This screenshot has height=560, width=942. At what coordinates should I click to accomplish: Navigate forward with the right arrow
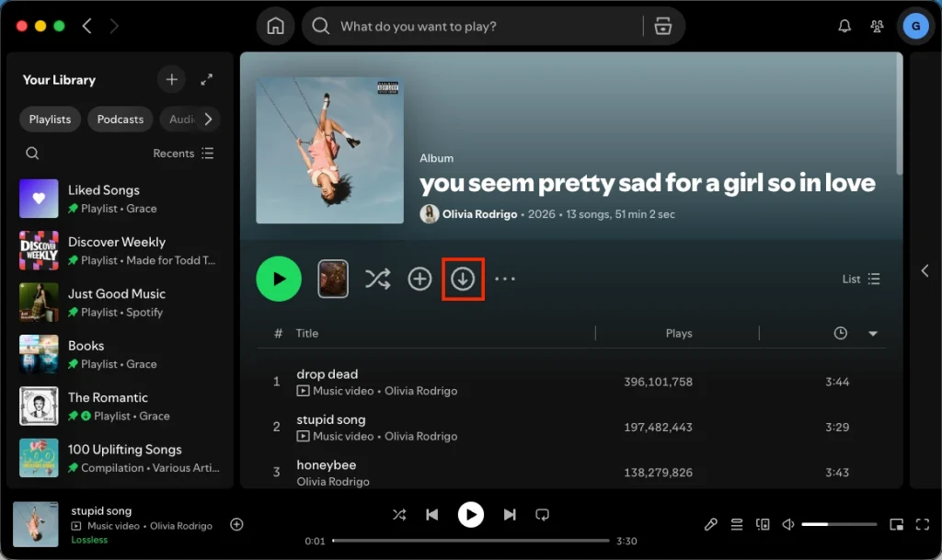click(x=114, y=26)
